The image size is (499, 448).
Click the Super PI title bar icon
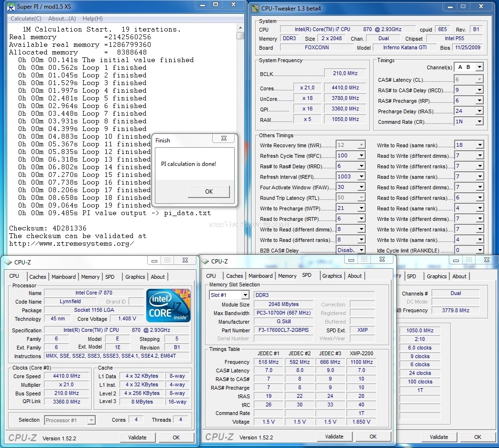click(x=11, y=6)
